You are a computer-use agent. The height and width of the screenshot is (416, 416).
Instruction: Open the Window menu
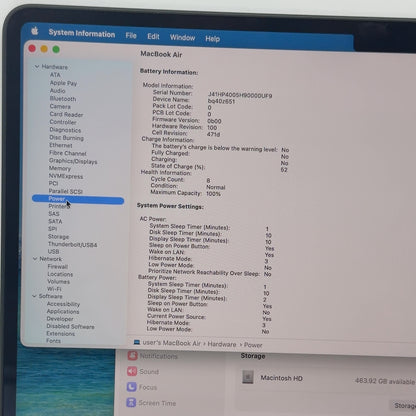182,37
